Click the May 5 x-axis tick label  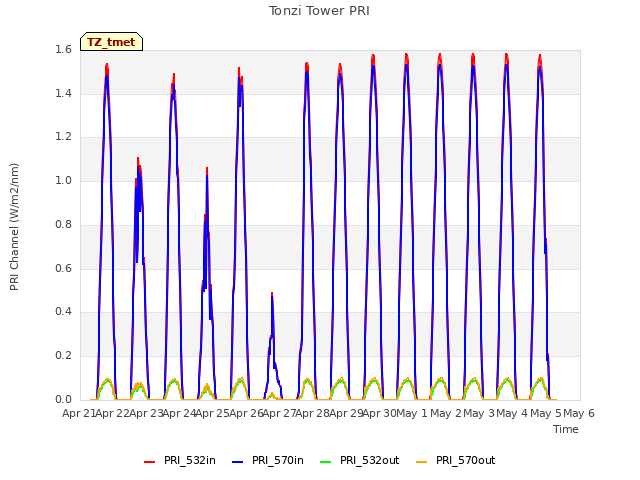546,413
